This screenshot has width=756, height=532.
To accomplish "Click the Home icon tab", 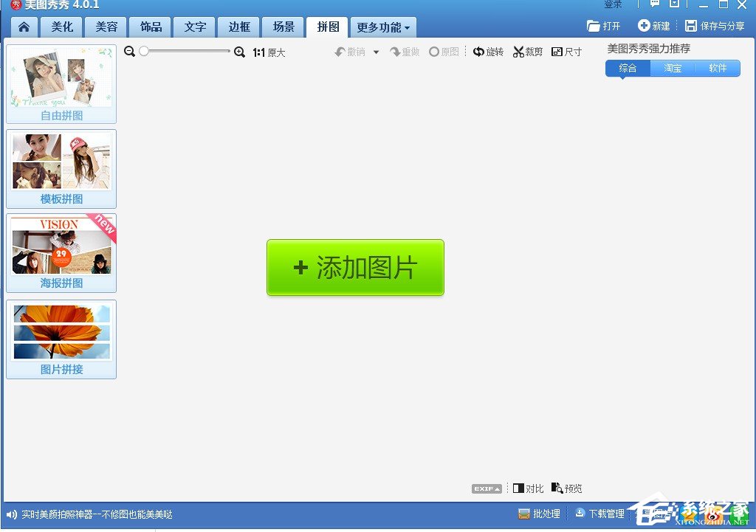I will [x=23, y=27].
